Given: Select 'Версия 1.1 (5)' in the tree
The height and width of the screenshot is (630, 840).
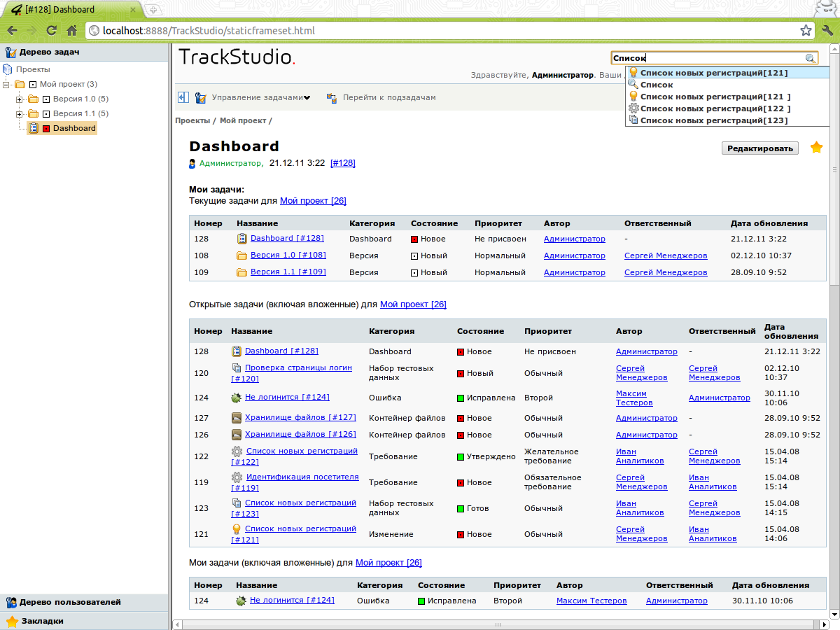Looking at the screenshot, I should 80,113.
